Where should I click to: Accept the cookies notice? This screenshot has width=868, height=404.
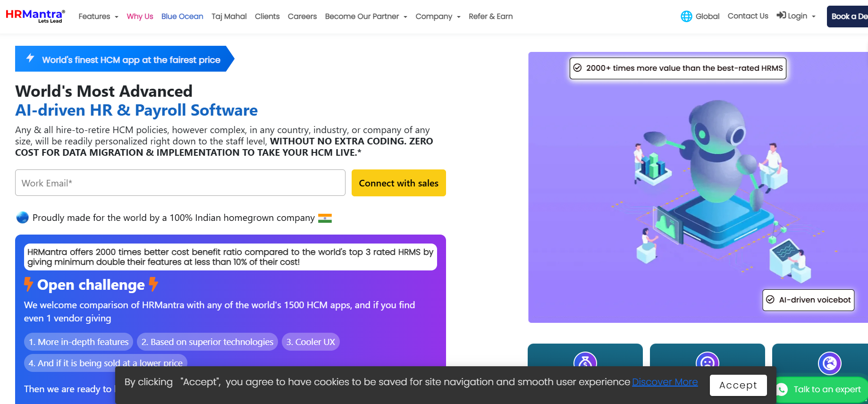[x=738, y=385]
